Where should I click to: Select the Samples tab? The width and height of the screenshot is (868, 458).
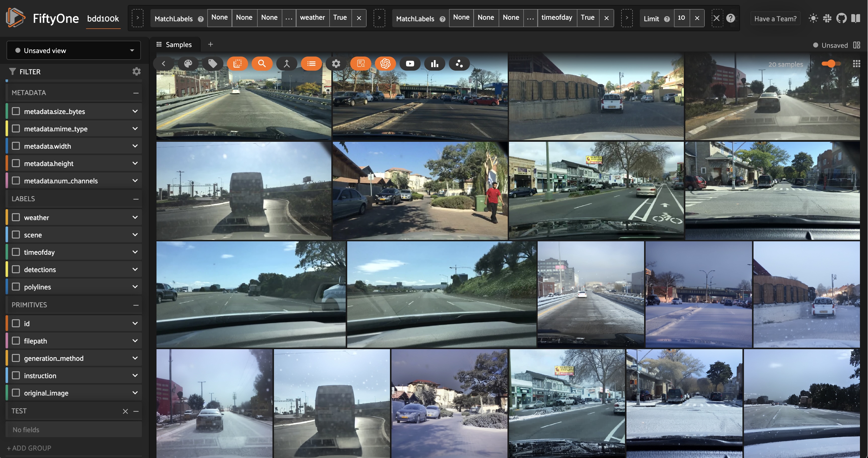pos(174,44)
